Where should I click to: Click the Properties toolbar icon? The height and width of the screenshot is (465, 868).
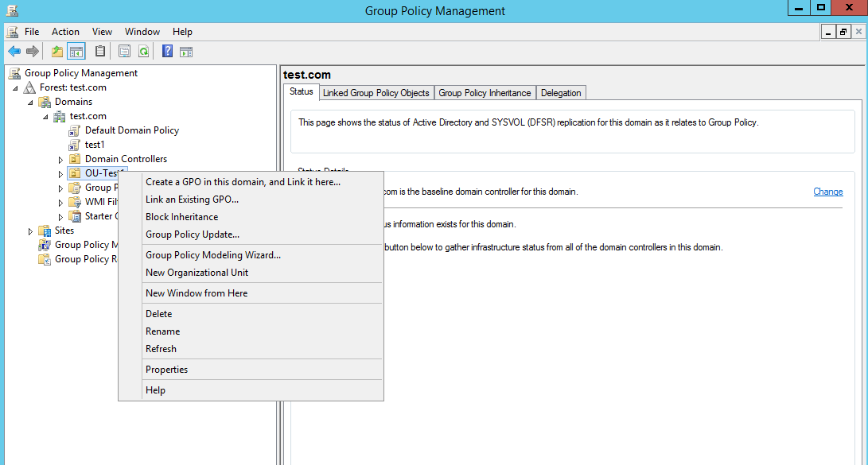pyautogui.click(x=125, y=52)
